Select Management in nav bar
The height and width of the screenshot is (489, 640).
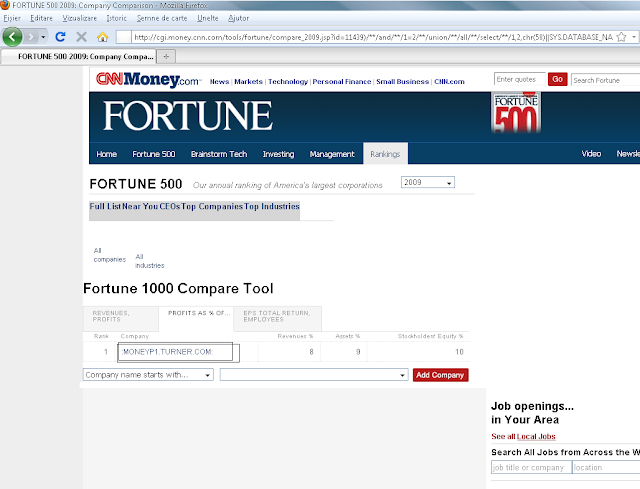[x=332, y=154]
